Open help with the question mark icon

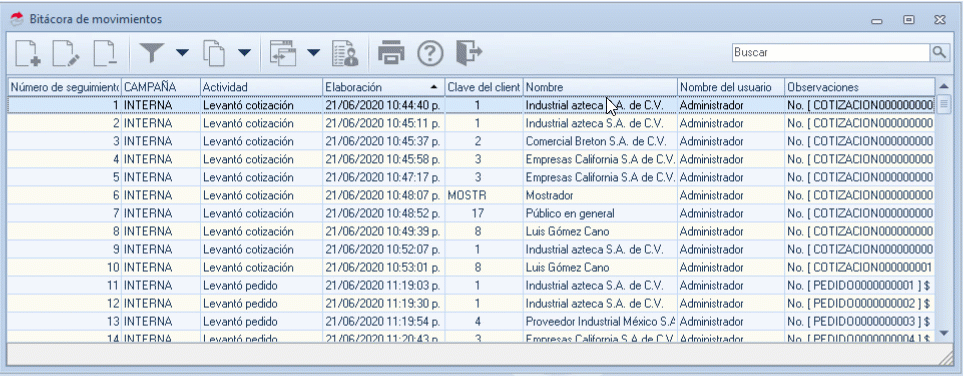(430, 53)
